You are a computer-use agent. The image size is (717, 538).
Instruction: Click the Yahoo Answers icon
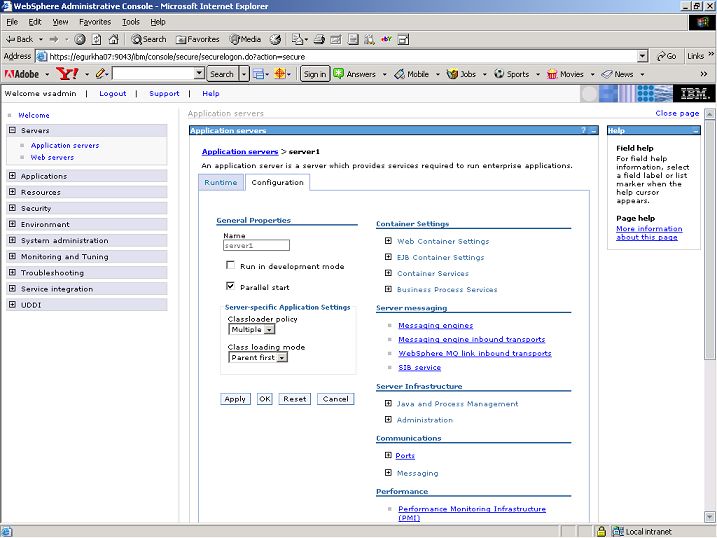pos(338,74)
